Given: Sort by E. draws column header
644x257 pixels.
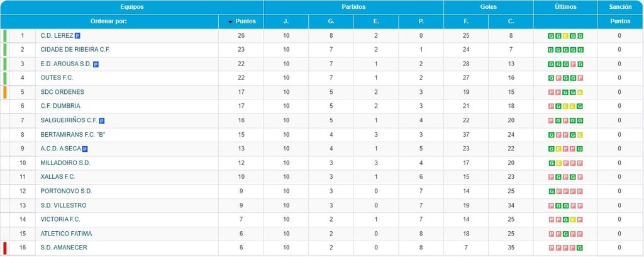Looking at the screenshot, I should [376, 22].
